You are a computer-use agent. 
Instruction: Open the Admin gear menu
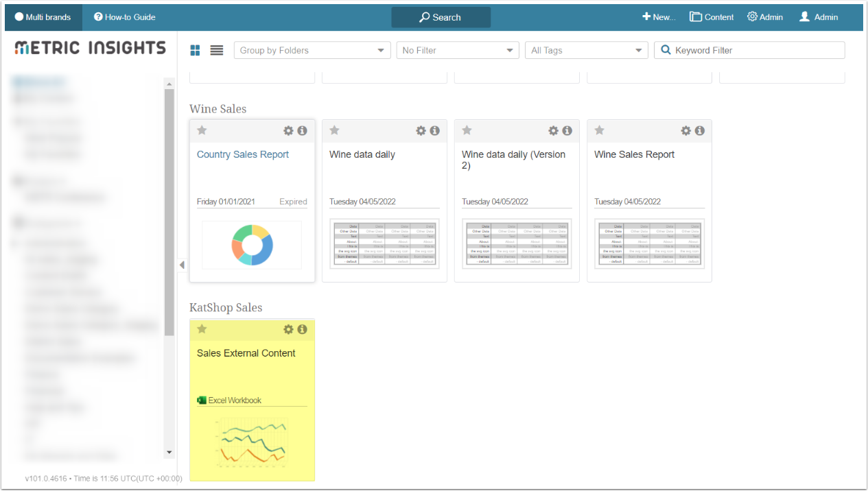pos(765,17)
